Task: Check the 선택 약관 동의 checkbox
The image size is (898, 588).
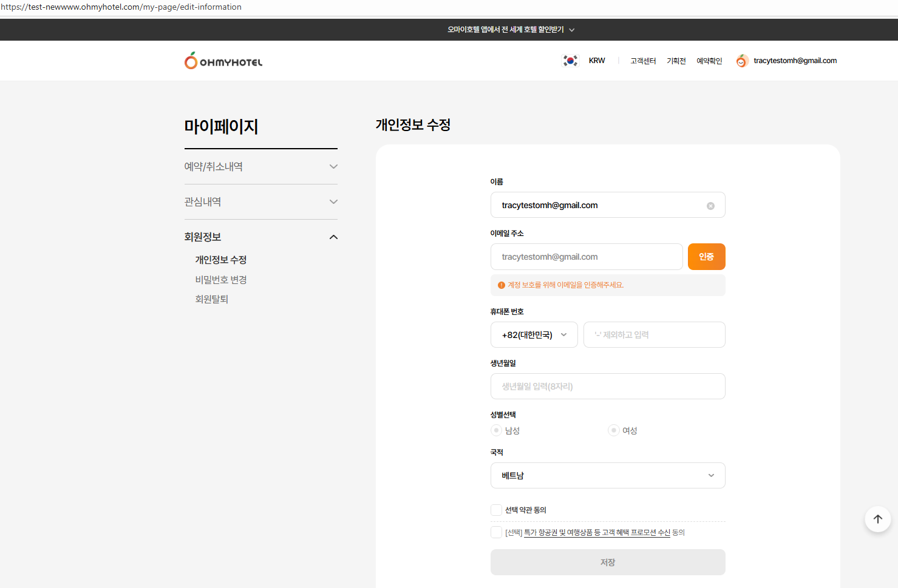Action: (497, 510)
